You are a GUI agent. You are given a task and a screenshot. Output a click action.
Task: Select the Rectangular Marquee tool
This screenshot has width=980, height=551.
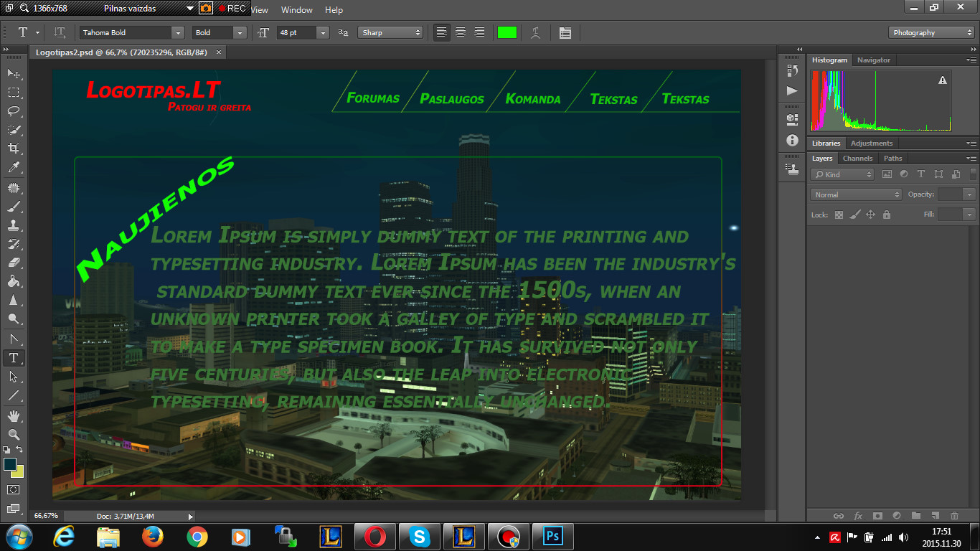(14, 93)
